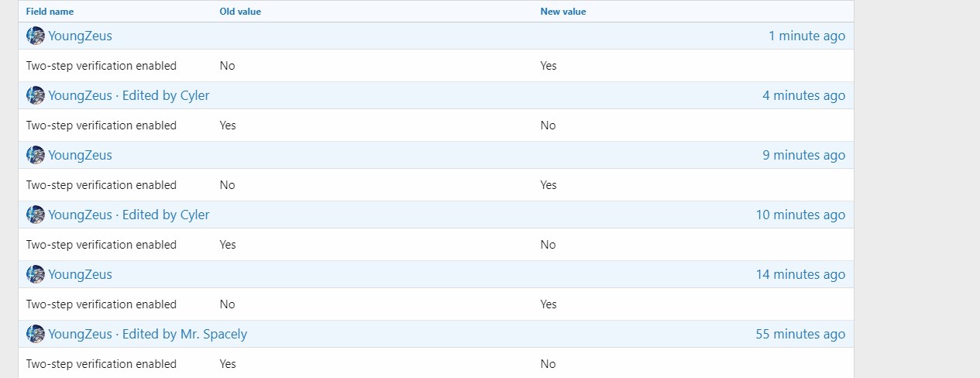Click YoungZeus avatar in 4 minutes ago entry

[x=36, y=95]
